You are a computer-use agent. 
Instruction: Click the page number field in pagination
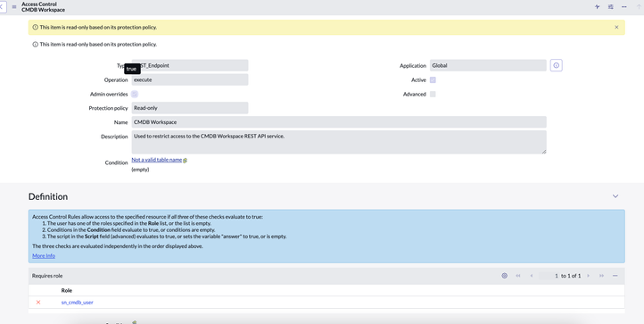[549, 276]
